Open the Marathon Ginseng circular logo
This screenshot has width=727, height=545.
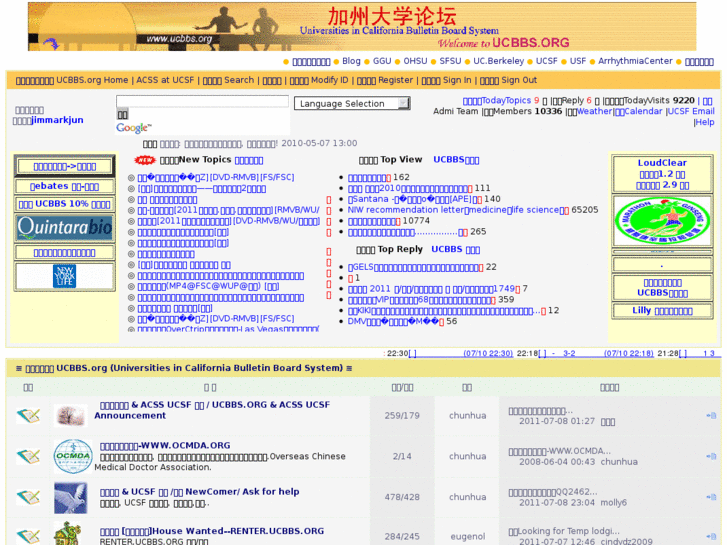point(662,221)
